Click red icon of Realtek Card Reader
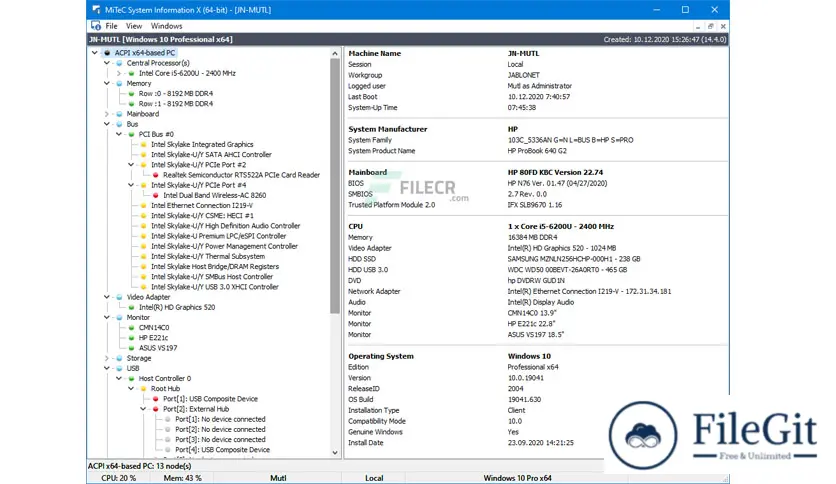836x484 pixels. [x=156, y=175]
